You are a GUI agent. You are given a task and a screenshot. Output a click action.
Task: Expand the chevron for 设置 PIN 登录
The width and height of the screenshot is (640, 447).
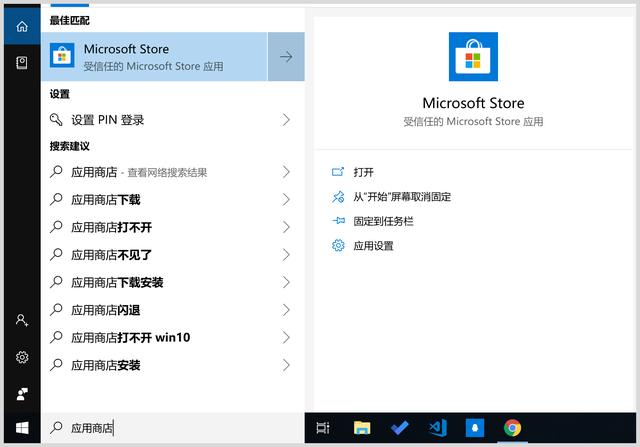(286, 120)
